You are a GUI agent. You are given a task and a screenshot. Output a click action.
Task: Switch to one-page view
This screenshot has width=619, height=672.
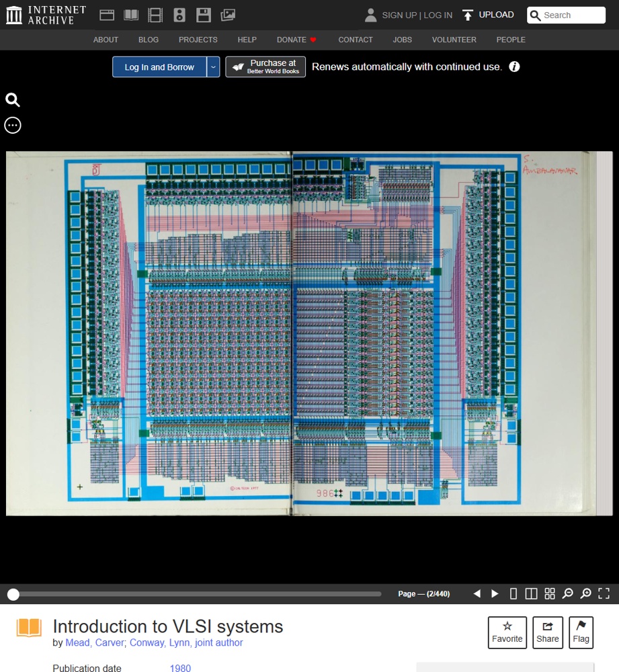click(x=513, y=593)
